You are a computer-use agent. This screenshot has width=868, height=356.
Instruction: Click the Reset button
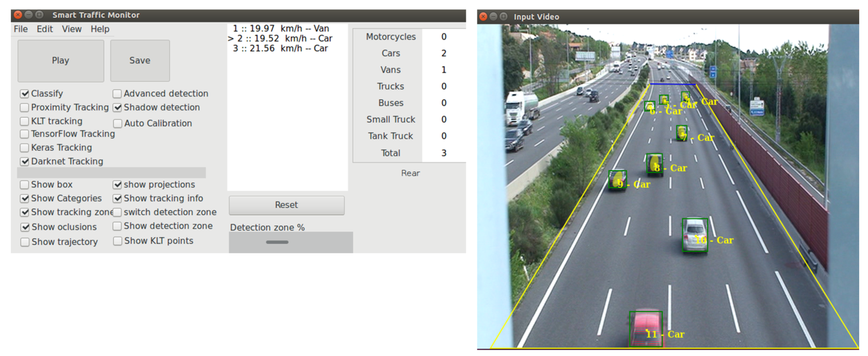coord(287,205)
